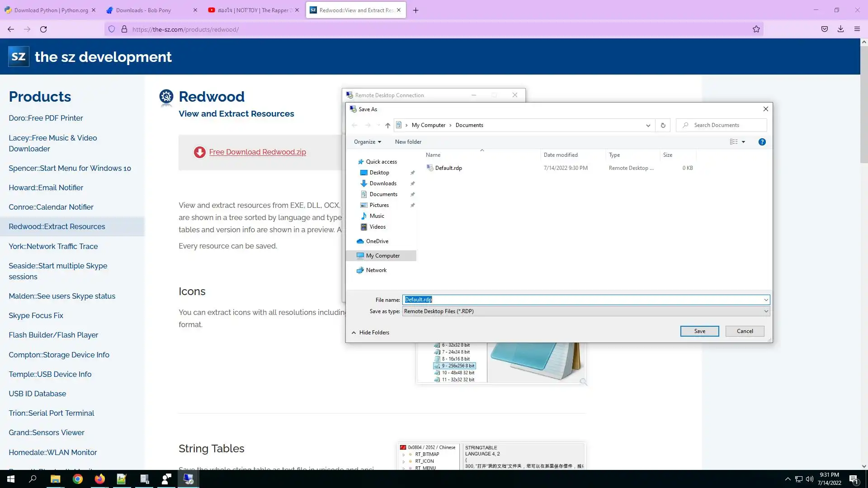868x488 pixels.
Task: Click the up-one-level arrow in Save As
Action: [387, 125]
